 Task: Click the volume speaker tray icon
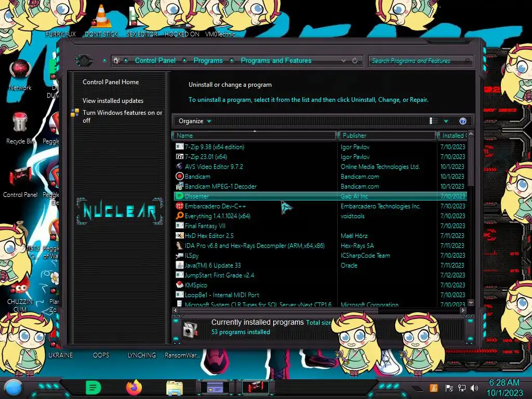click(x=474, y=388)
